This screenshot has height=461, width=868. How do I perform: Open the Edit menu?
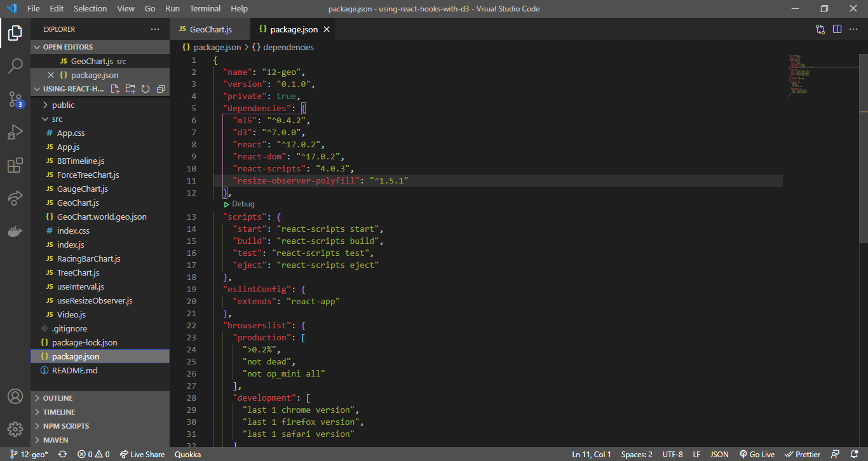pos(57,9)
